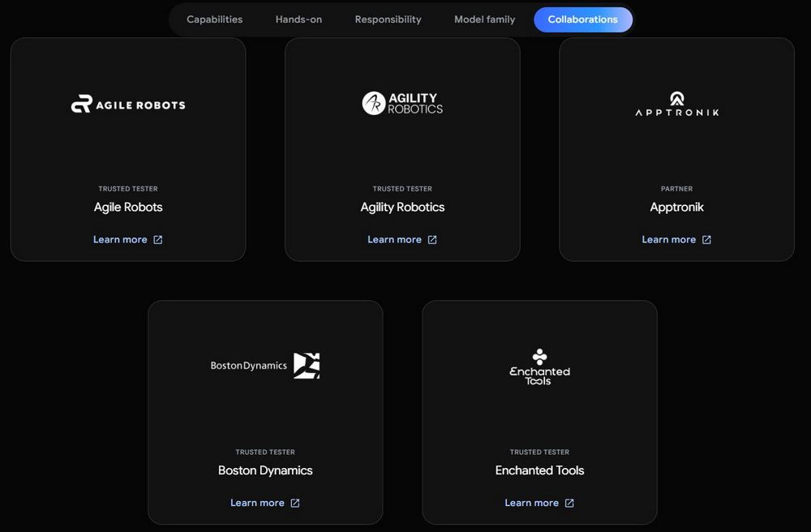Open Learn more for Agile Robots
811x532 pixels.
(x=120, y=240)
